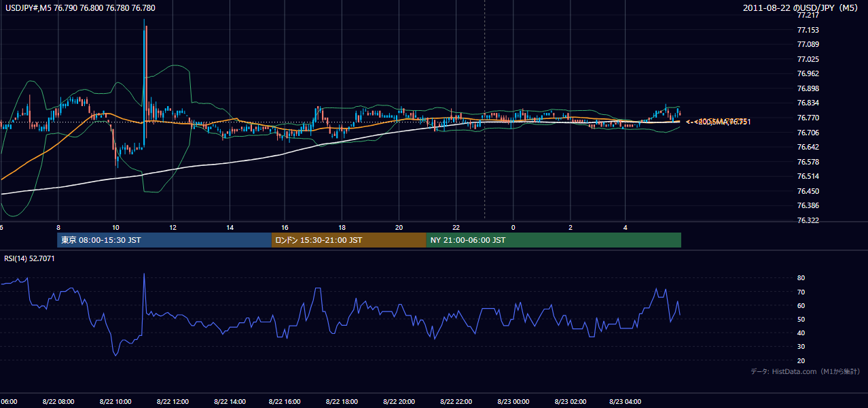Click the 8/22 18:00 time axis label

(x=343, y=402)
